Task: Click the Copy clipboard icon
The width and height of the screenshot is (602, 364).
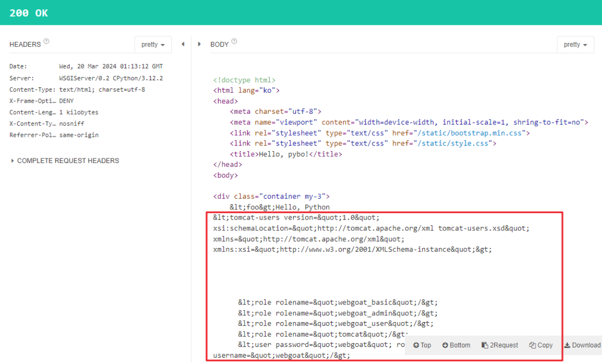Action: pos(532,345)
